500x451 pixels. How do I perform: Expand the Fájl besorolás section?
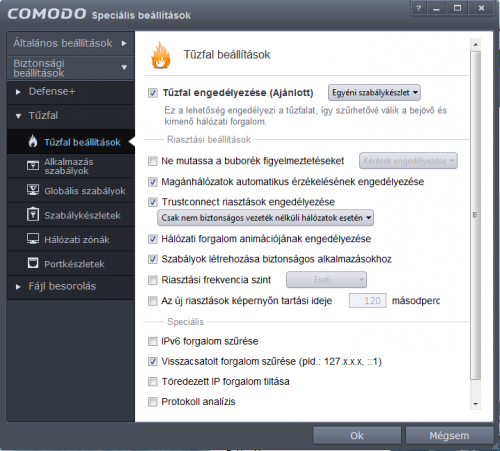(18, 287)
